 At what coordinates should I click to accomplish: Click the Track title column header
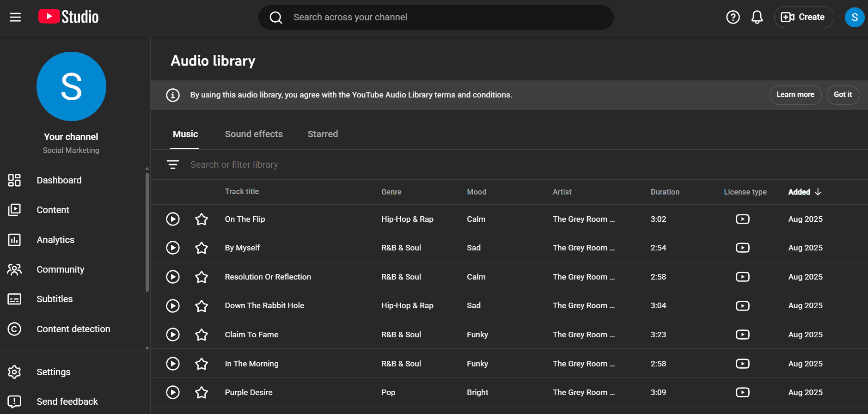click(x=242, y=192)
